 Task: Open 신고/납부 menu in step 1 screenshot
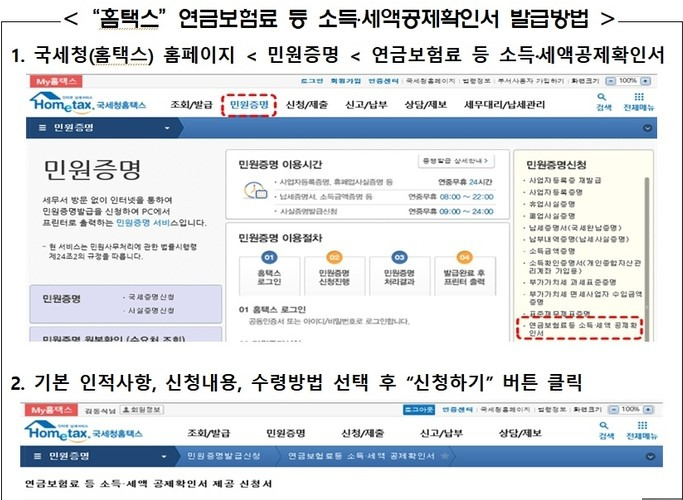click(366, 105)
